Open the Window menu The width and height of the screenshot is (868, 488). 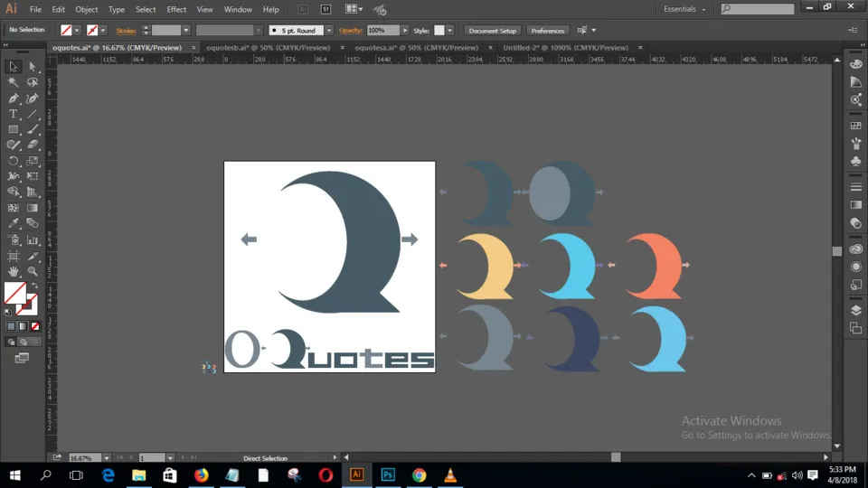point(238,9)
